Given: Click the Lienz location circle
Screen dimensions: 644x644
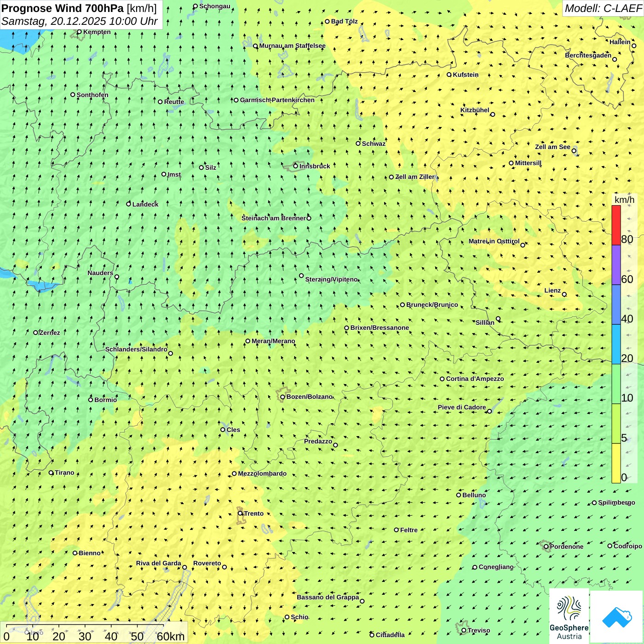Looking at the screenshot, I should [x=564, y=294].
